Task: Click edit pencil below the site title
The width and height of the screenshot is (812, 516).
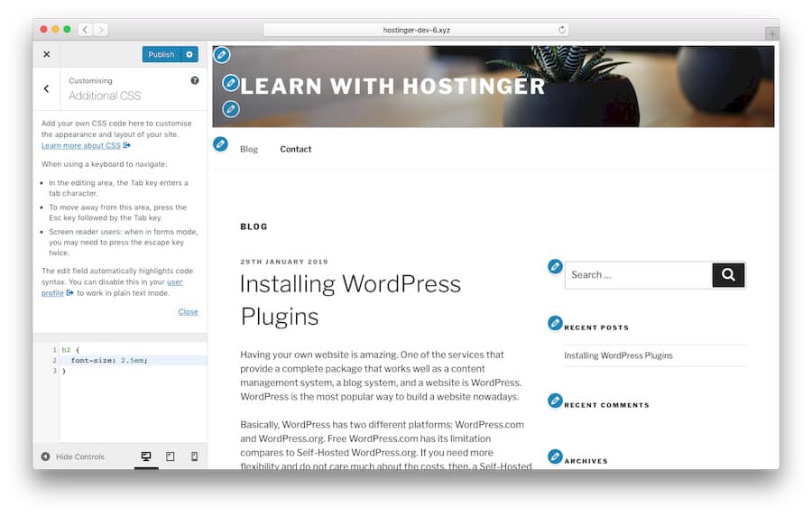Action: (231, 109)
